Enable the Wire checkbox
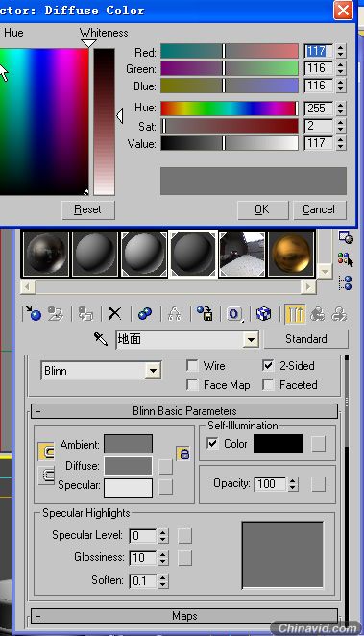 pyautogui.click(x=192, y=365)
